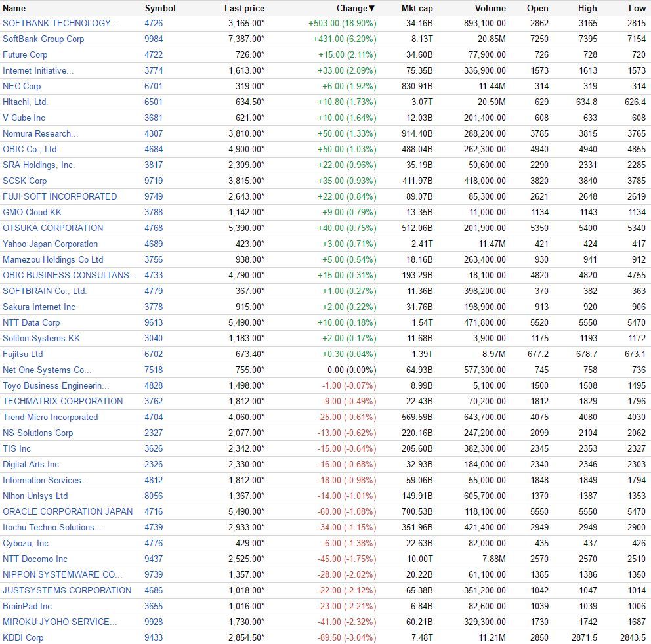651x644 pixels.
Task: Open Nihon Unisys Ltd link
Action: coord(35,496)
